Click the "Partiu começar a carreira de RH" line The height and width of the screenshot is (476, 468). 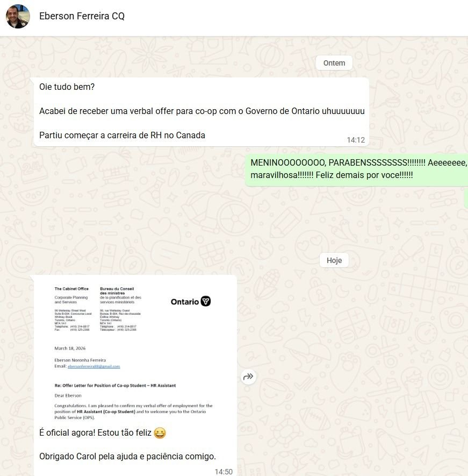122,135
